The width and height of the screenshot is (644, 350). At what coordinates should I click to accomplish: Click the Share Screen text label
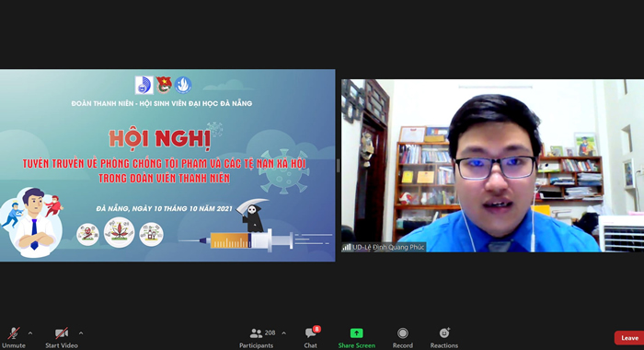click(x=357, y=345)
